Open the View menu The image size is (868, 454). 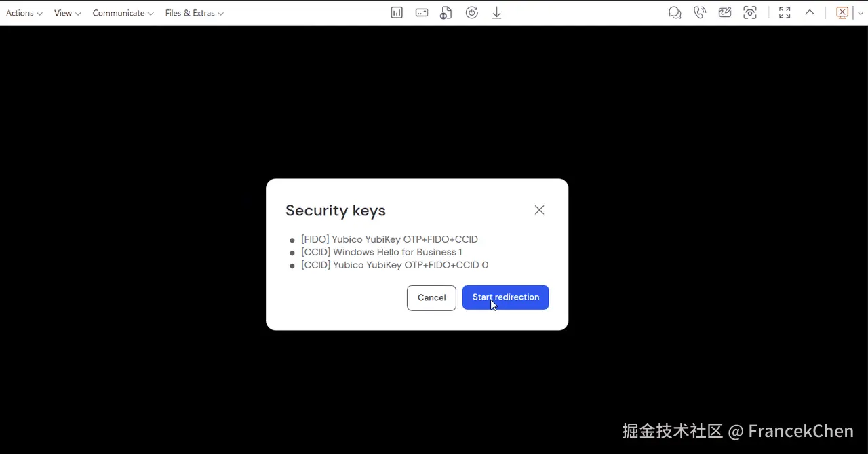click(68, 13)
